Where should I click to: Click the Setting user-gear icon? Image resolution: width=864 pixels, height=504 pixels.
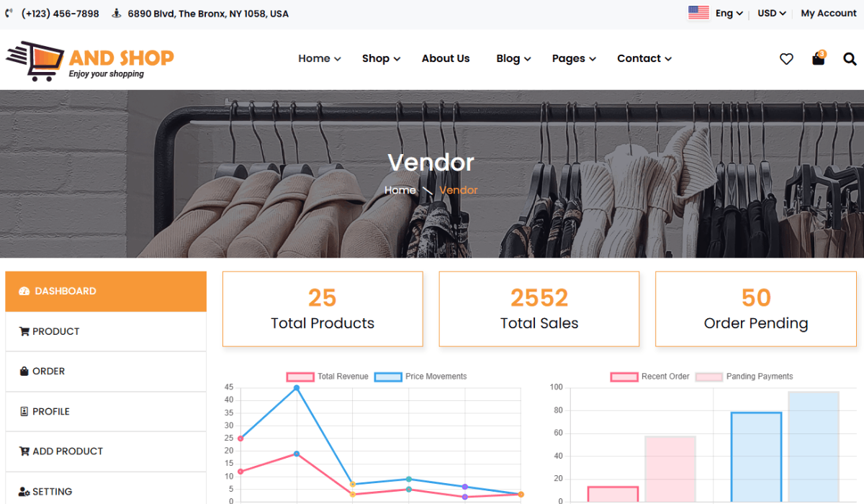coord(24,492)
